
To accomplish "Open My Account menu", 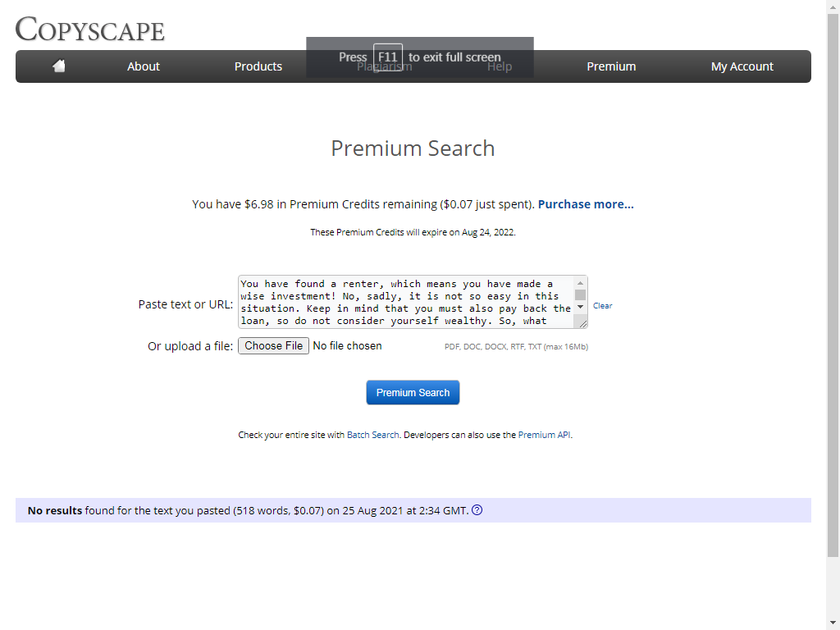I will pyautogui.click(x=742, y=66).
